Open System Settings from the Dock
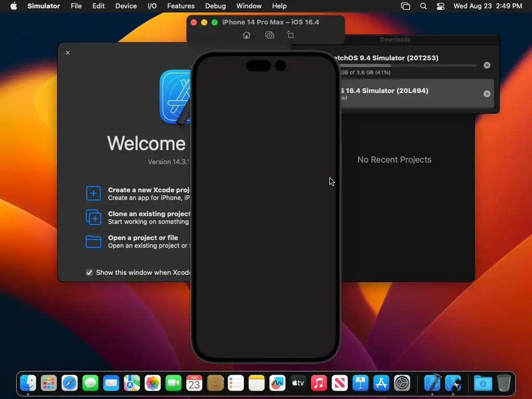Screen dimensions: 532x399 pos(402,383)
